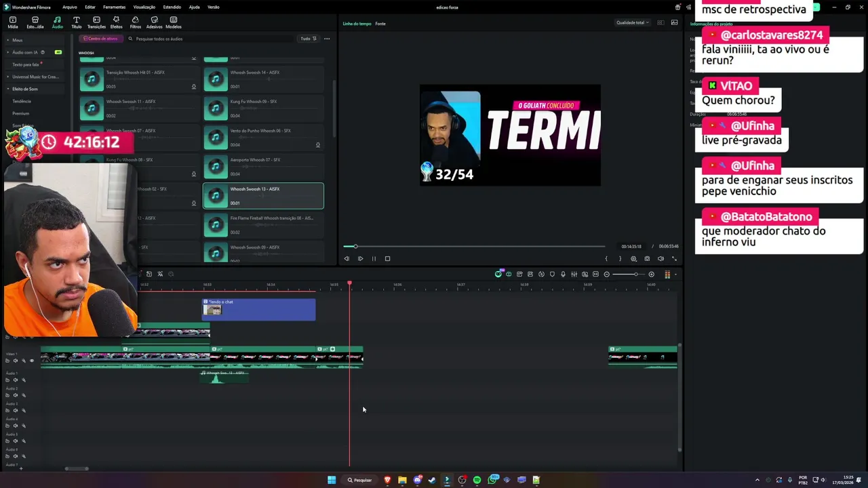Open the Ferramentas menu
The height and width of the screenshot is (488, 868).
pyautogui.click(x=114, y=7)
